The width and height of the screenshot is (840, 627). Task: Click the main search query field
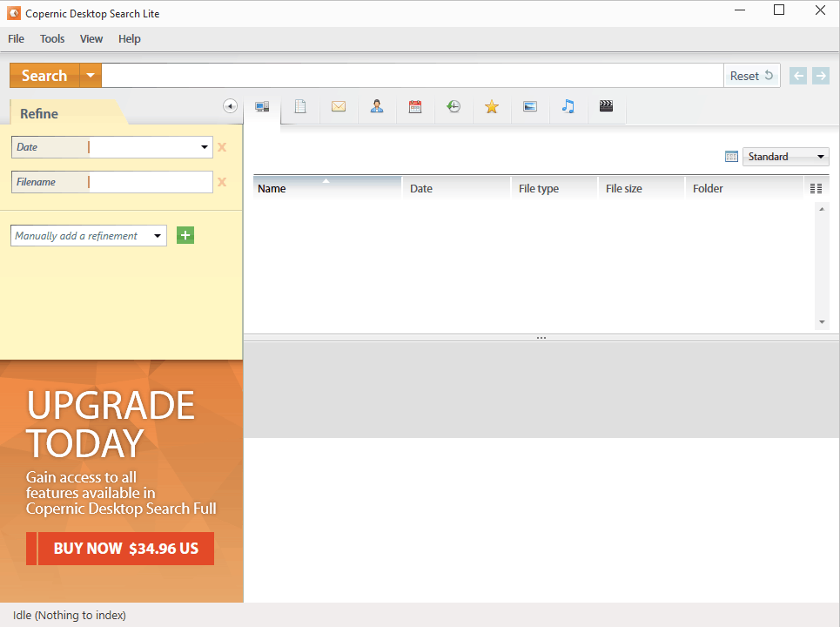point(413,76)
